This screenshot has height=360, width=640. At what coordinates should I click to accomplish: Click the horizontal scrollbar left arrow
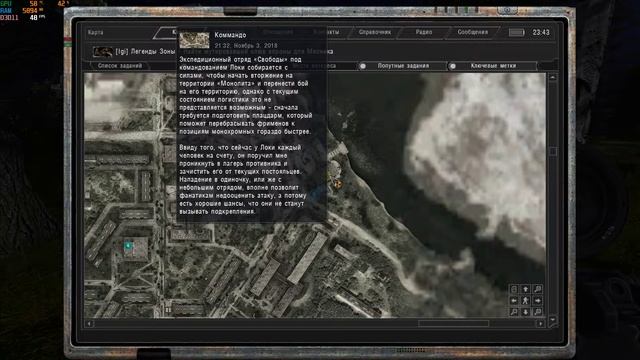pos(89,324)
